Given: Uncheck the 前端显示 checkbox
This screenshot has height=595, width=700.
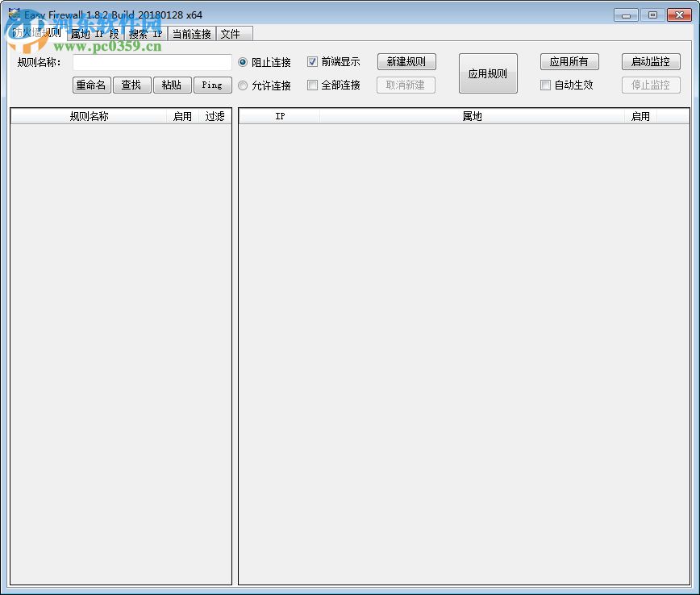Looking at the screenshot, I should pos(312,61).
